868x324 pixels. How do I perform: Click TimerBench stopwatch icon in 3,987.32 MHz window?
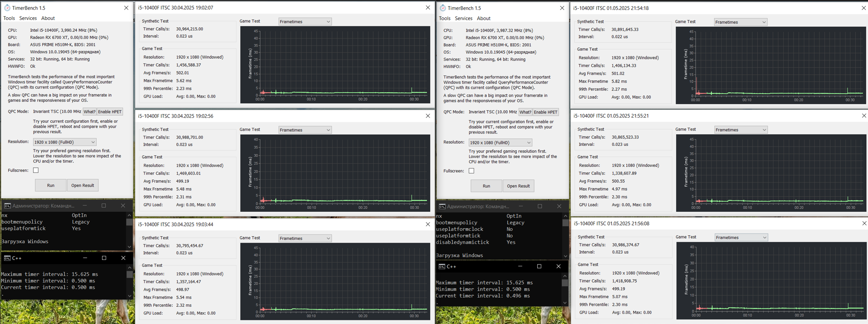pos(442,8)
